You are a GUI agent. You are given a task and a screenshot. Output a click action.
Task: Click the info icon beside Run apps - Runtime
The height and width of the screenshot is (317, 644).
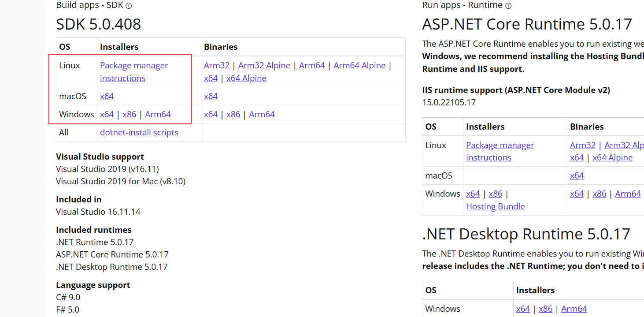(508, 6)
